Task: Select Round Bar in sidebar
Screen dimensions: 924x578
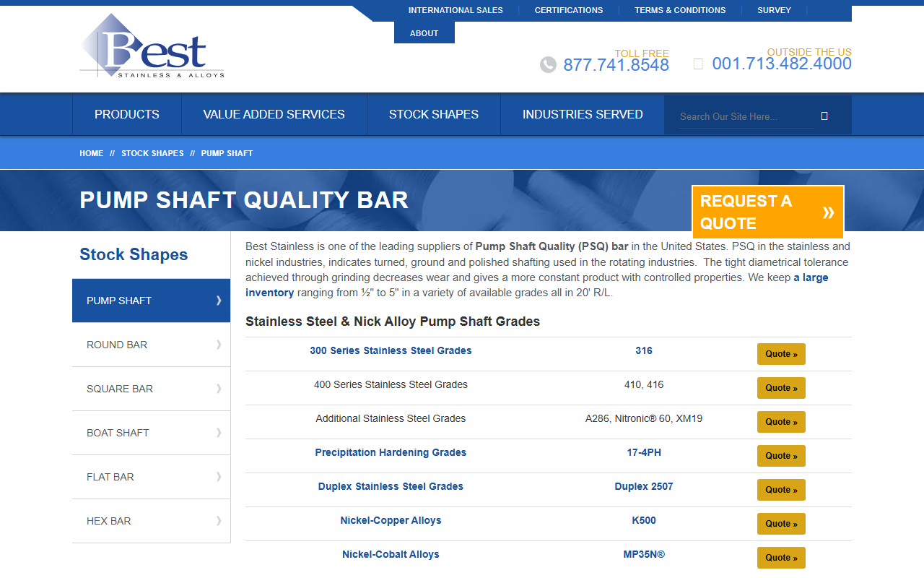Action: coord(151,345)
